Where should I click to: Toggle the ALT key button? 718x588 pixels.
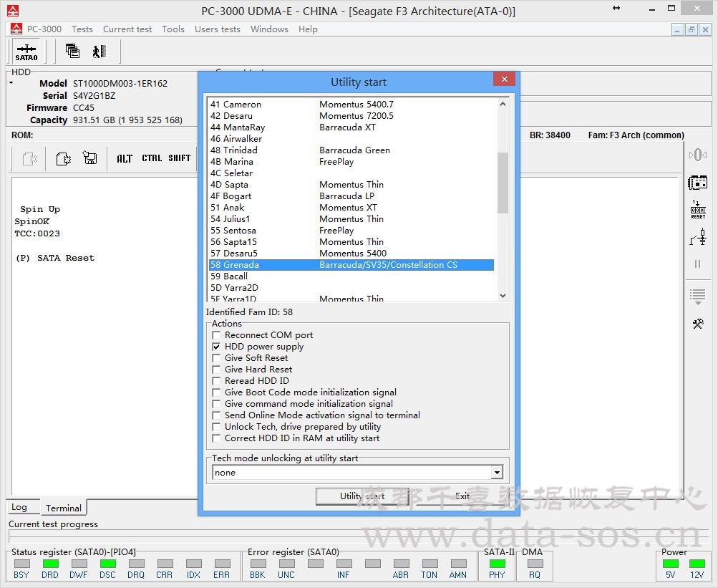coord(125,158)
